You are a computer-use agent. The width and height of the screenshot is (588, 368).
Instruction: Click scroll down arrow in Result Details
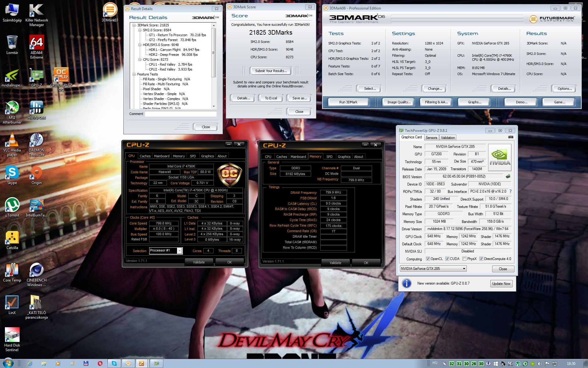[214, 106]
